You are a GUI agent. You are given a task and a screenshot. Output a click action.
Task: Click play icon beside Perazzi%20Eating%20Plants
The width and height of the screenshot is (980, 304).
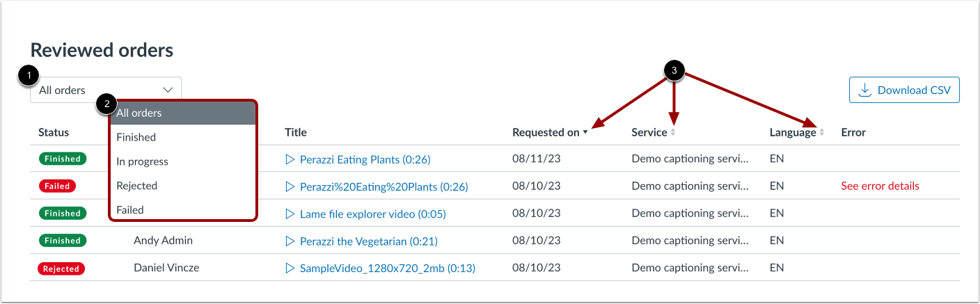(x=290, y=186)
